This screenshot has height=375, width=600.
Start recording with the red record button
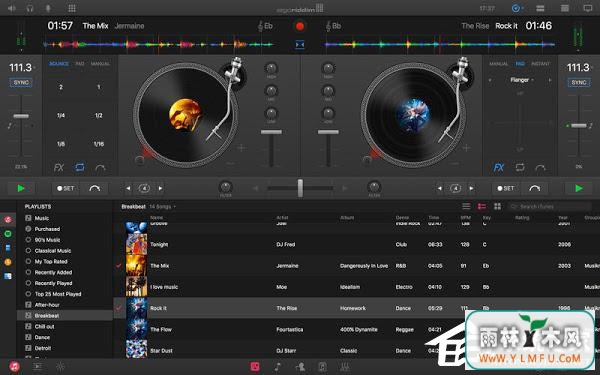click(300, 26)
